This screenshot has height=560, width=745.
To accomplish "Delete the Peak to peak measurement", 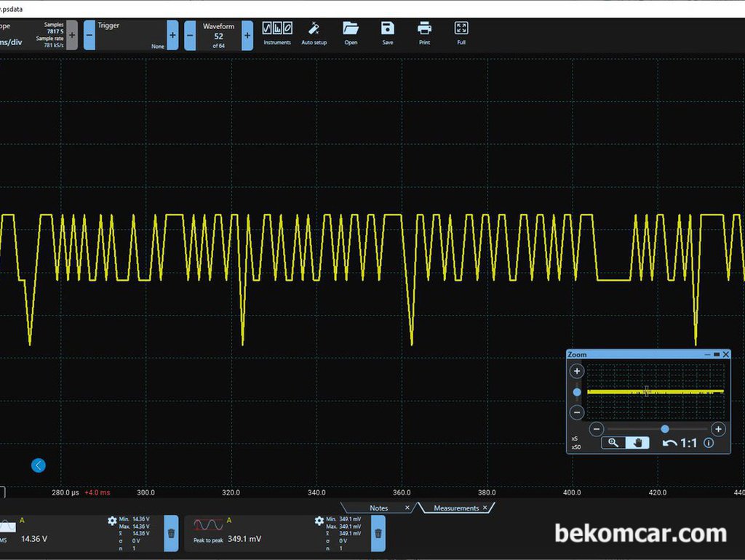I will [x=378, y=533].
